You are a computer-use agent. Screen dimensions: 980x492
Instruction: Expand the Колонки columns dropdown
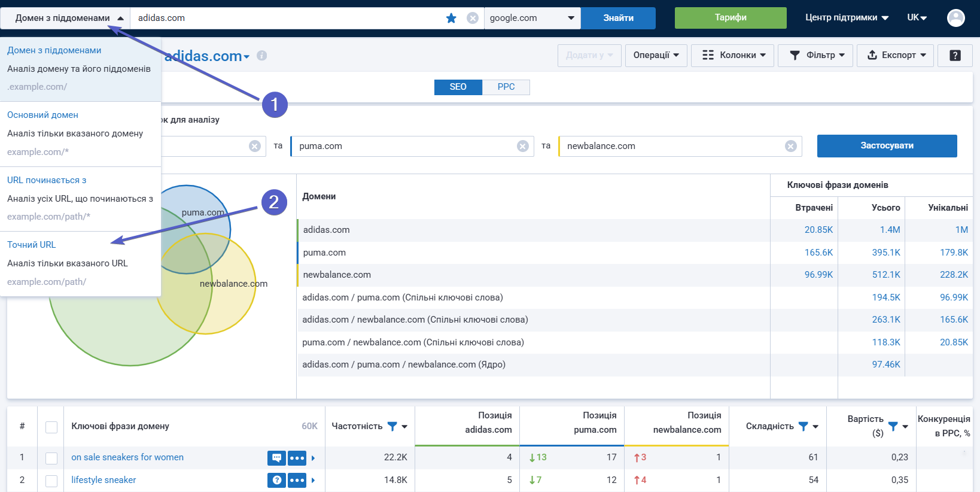(733, 55)
